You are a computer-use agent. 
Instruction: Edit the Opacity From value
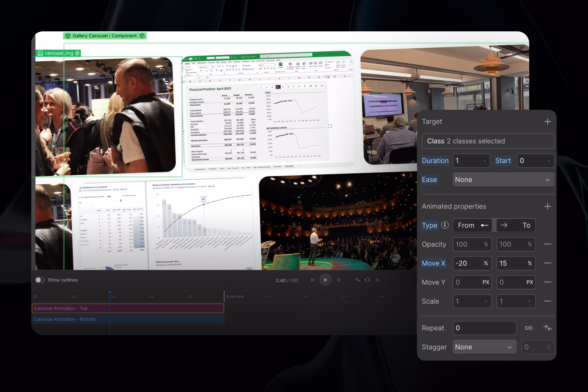coord(472,244)
